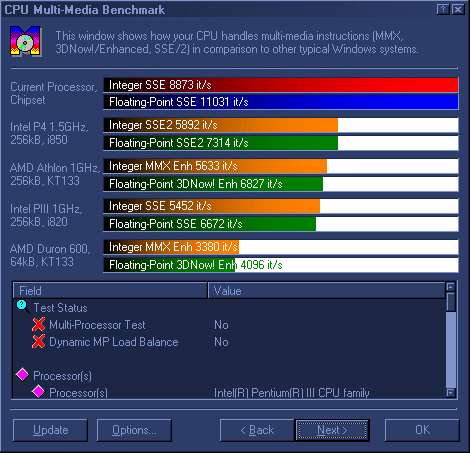470x453 pixels.
Task: Open the context help question-mark button
Action: click(x=443, y=9)
